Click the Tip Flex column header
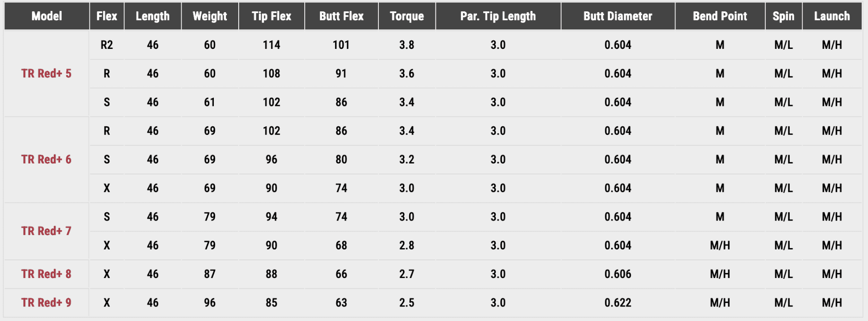 (x=271, y=16)
